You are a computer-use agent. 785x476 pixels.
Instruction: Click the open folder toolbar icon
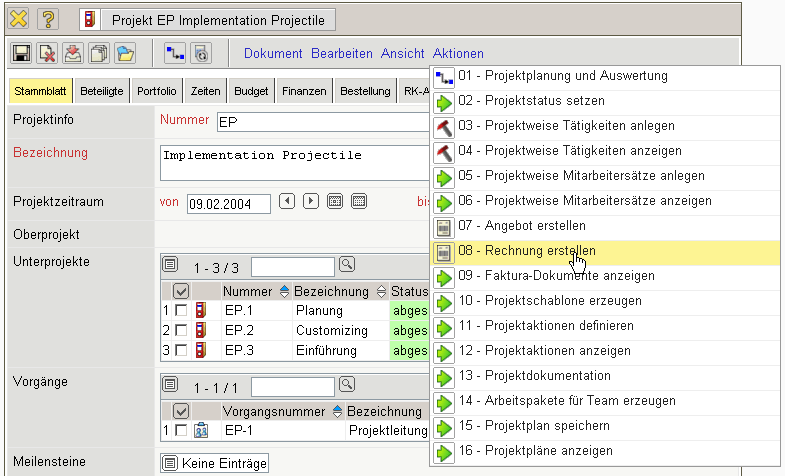pyautogui.click(x=125, y=54)
